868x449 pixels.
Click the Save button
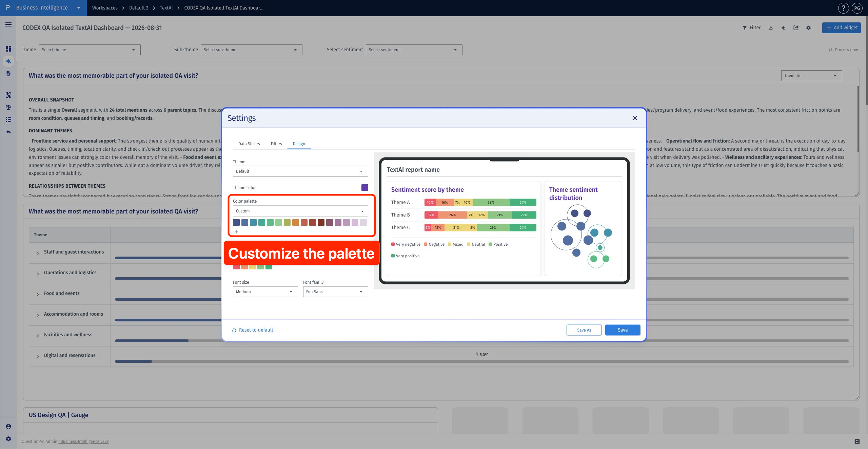coord(623,330)
